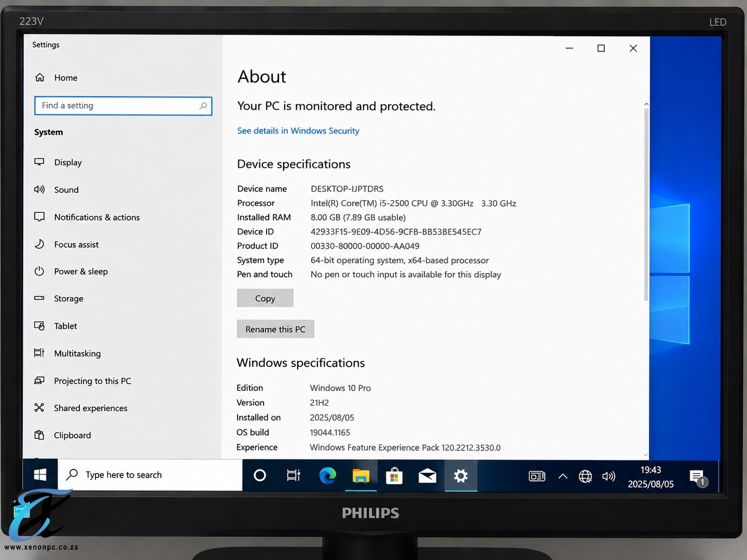Click the Shared experiences icon
The height and width of the screenshot is (560, 747).
click(39, 408)
